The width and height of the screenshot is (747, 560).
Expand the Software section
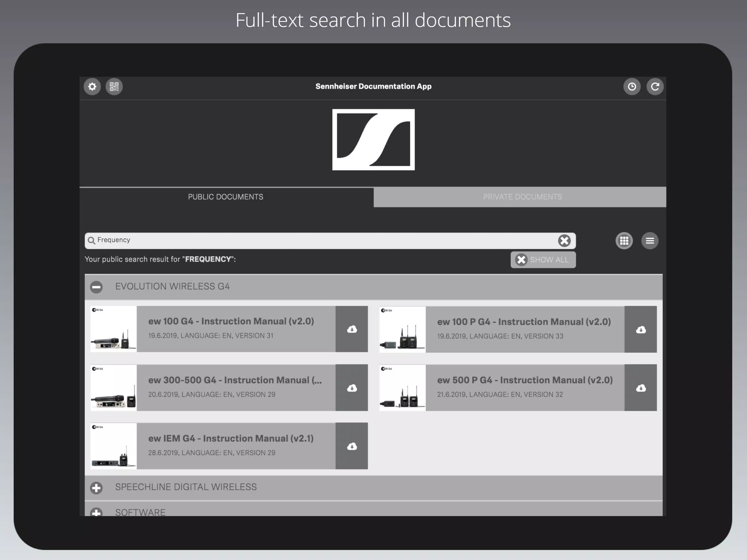[x=96, y=513]
